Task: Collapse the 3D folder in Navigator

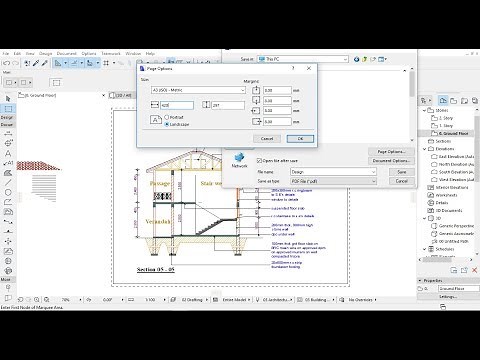Action: [x=424, y=218]
